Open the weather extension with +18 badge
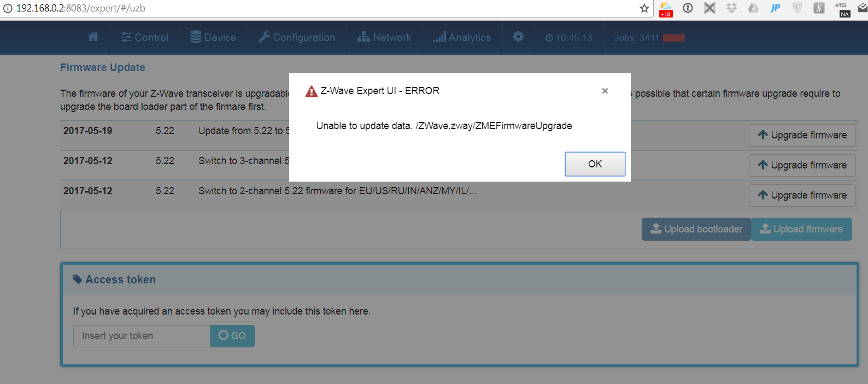 [x=666, y=9]
